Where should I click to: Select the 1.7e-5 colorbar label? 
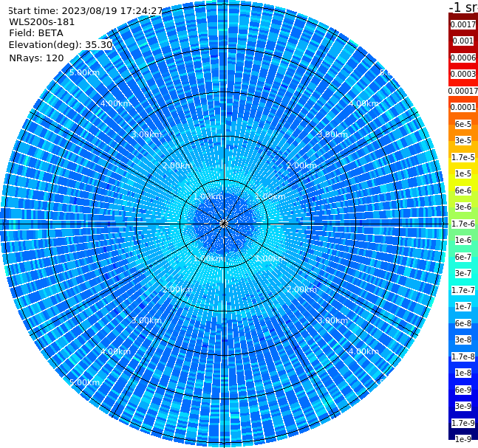(x=463, y=157)
